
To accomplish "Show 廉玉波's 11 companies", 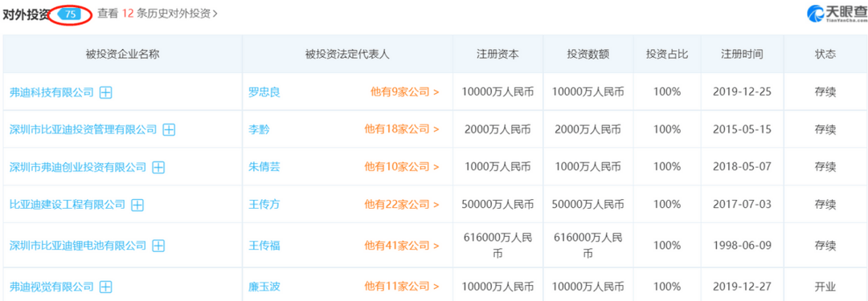I will click(x=401, y=287).
